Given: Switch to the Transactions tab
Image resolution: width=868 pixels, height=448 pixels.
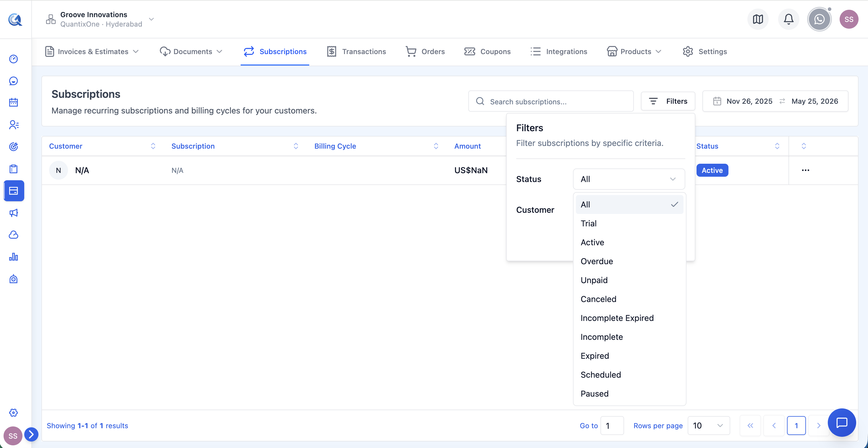Looking at the screenshot, I should coord(356,51).
